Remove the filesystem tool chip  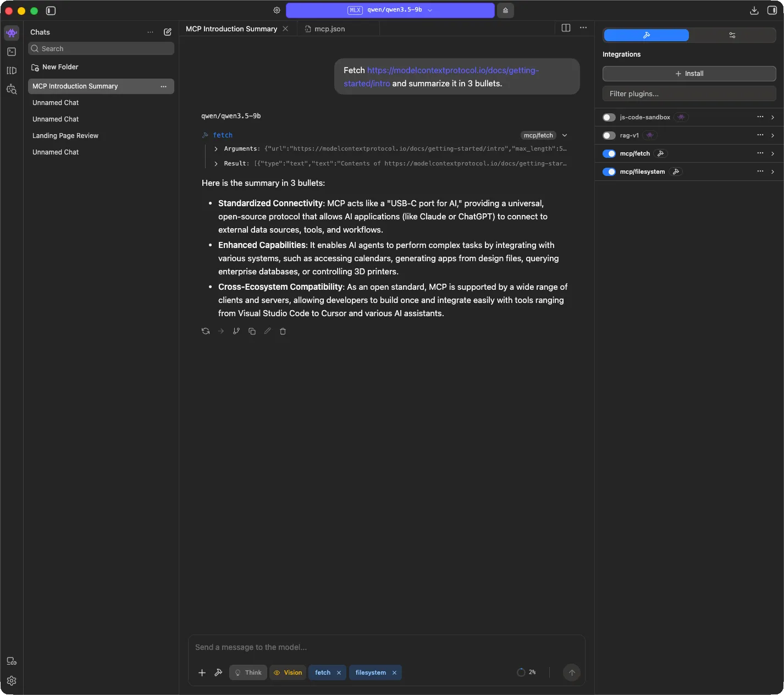tap(394, 672)
